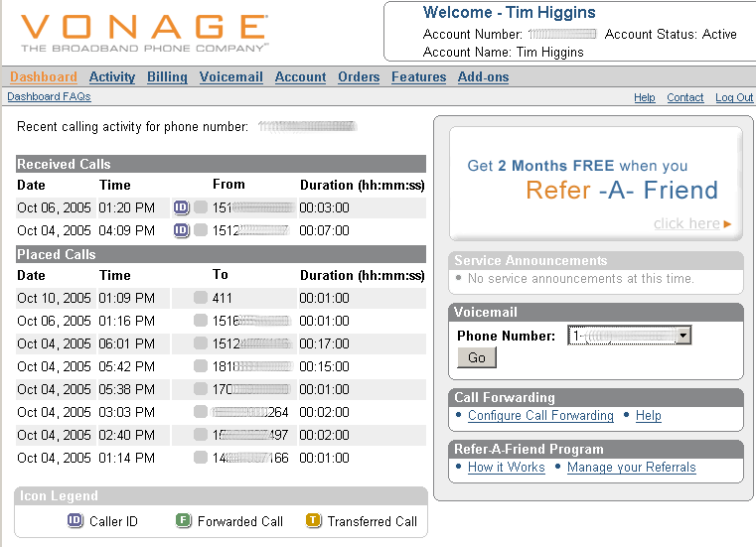Click the Voicemail Go button

[x=477, y=357]
